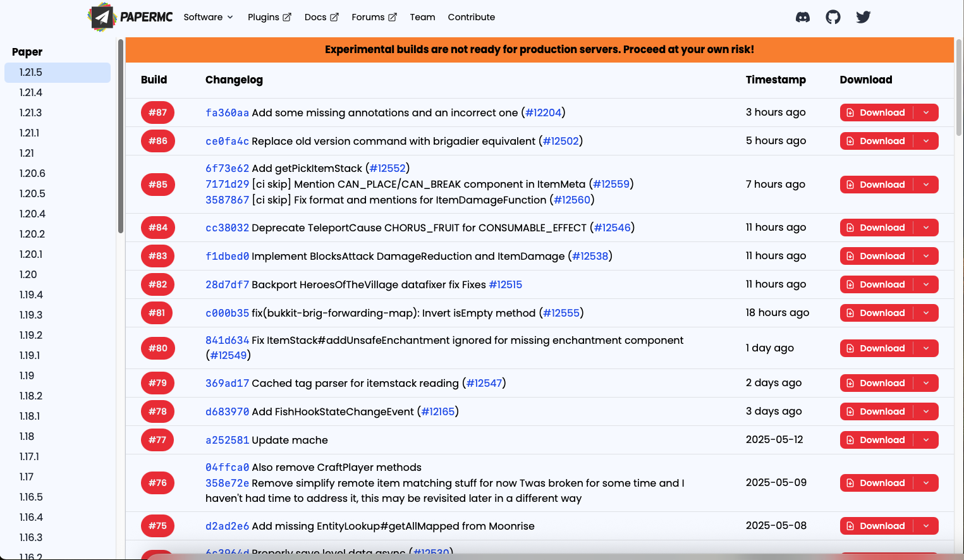
Task: Expand download options for build #76
Action: tap(926, 483)
